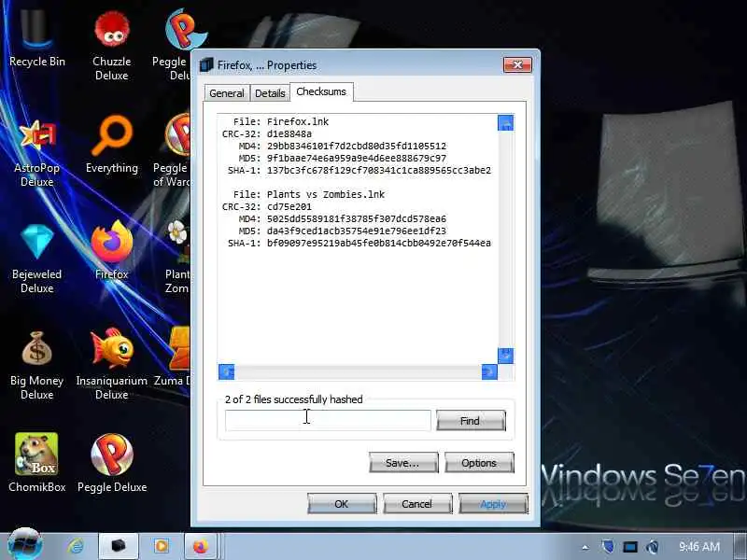747x560 pixels.
Task: Click the Save... button
Action: pyautogui.click(x=403, y=463)
